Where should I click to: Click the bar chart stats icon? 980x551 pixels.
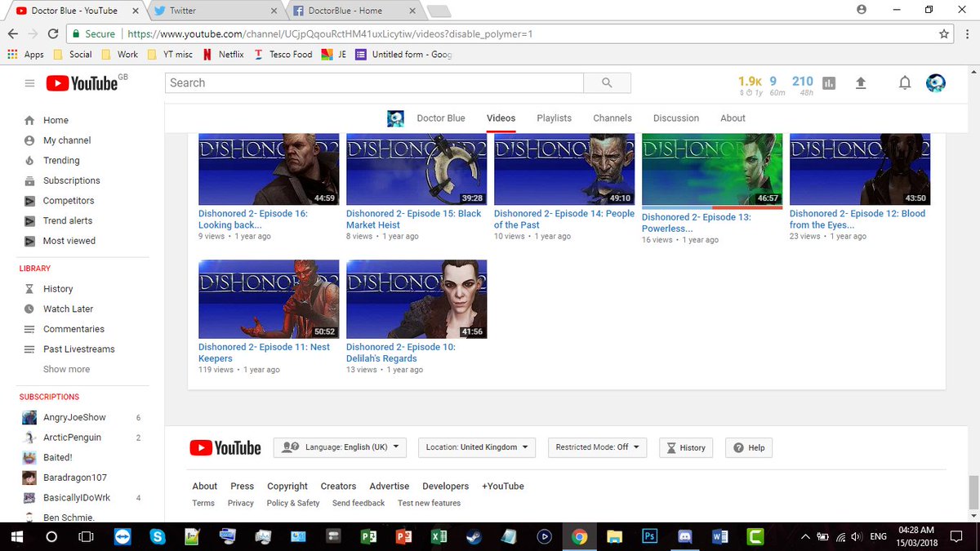click(830, 83)
